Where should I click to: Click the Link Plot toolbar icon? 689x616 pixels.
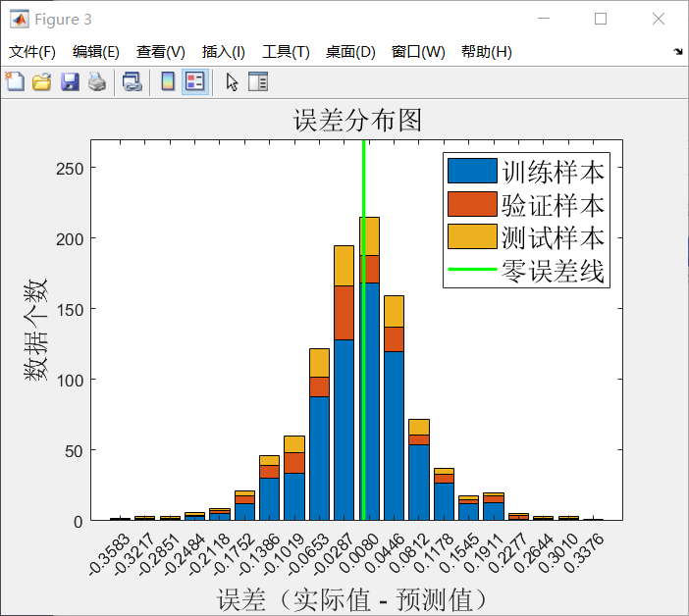(132, 82)
